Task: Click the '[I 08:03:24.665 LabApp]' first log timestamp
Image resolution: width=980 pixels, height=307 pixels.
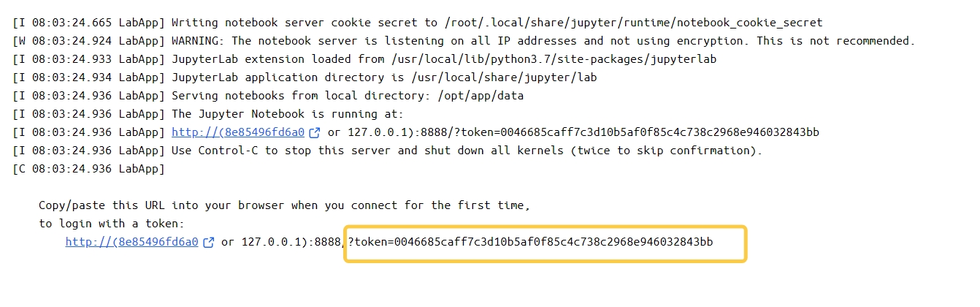Action: coord(89,23)
